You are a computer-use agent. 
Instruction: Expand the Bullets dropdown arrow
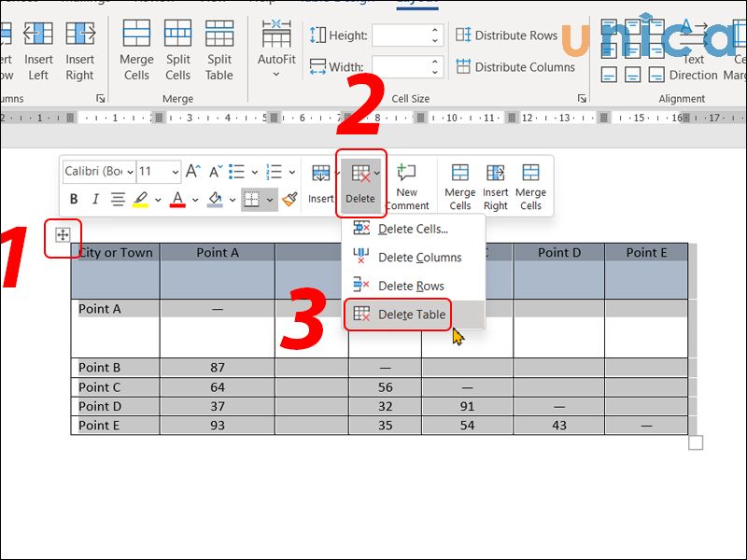[x=255, y=172]
